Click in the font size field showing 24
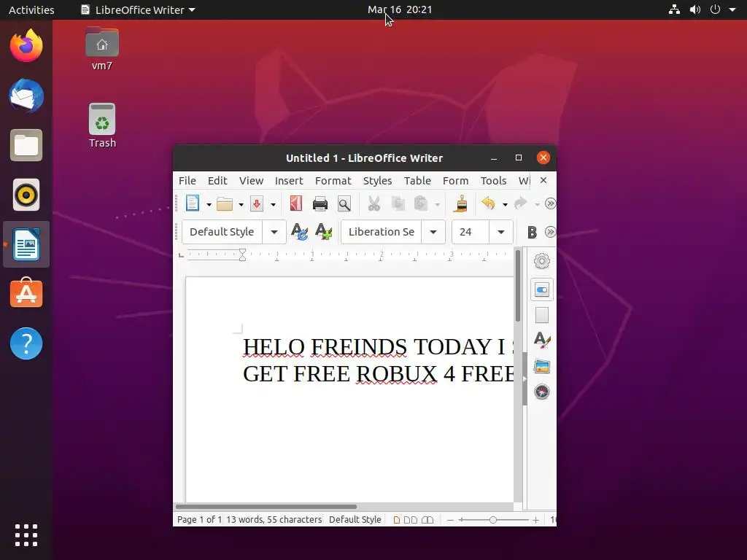Viewport: 747px width, 560px height. [x=471, y=233]
